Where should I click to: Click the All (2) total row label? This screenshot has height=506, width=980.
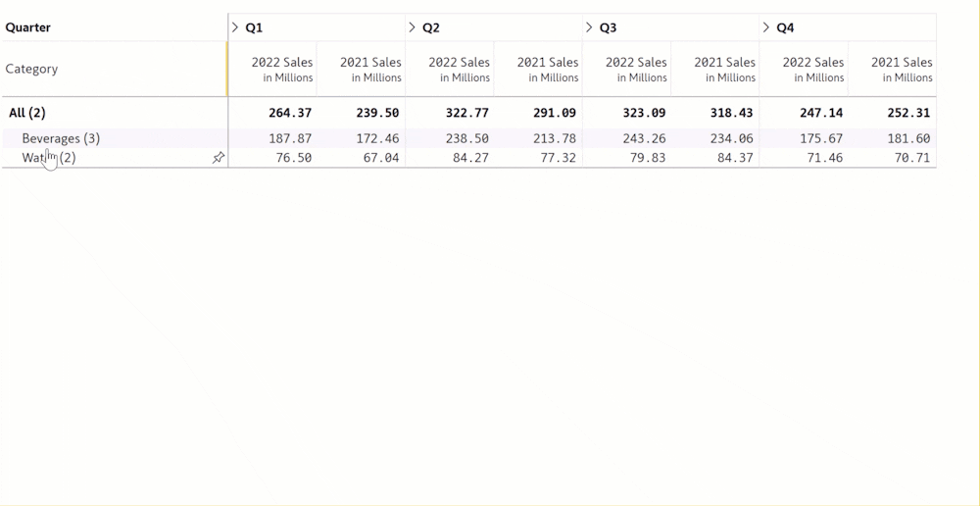tap(27, 113)
